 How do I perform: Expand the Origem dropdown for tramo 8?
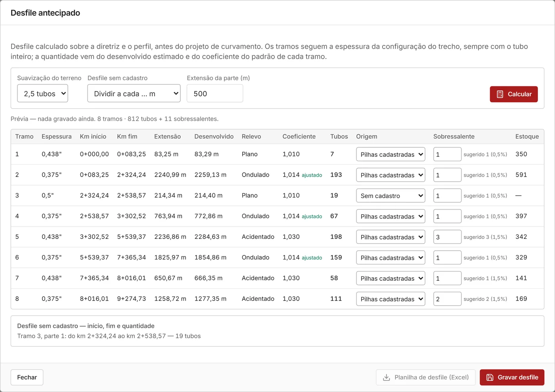[390, 299]
